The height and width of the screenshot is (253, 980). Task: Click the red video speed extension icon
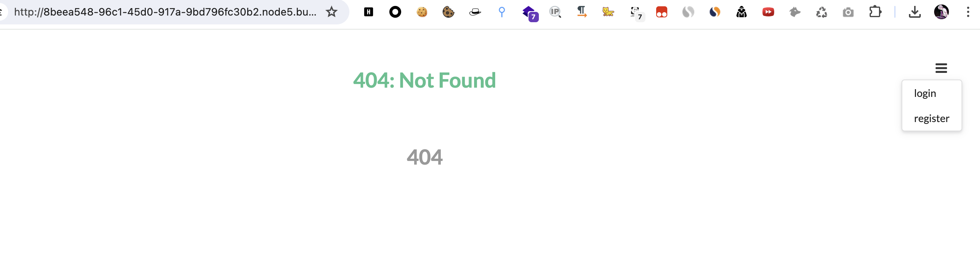[x=768, y=12]
